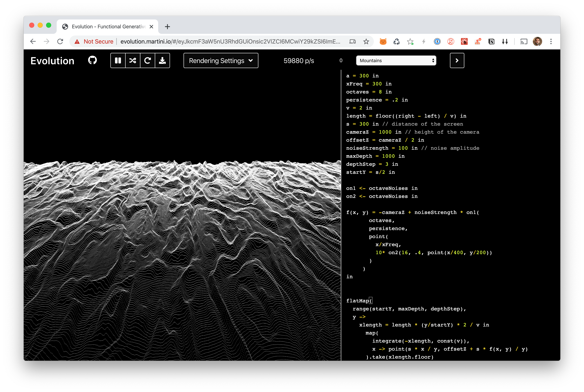Click the 59880 p/s counter

tap(299, 61)
